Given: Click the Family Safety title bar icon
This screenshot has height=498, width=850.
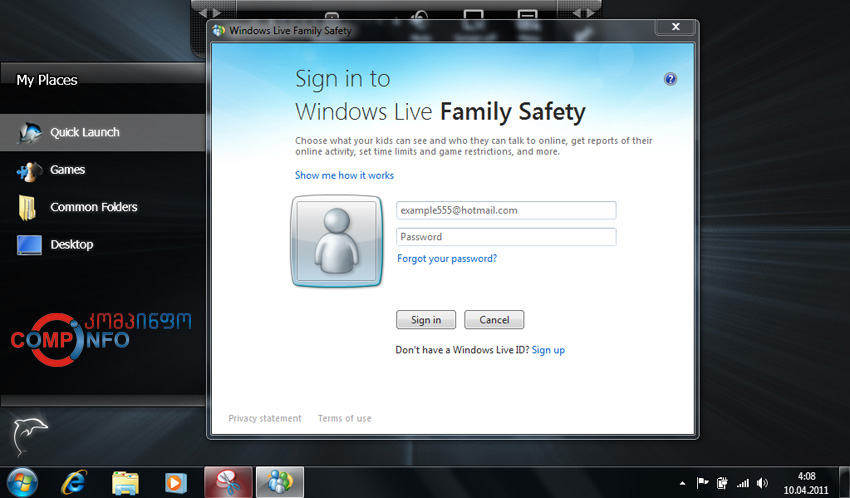Looking at the screenshot, I should coord(218,30).
